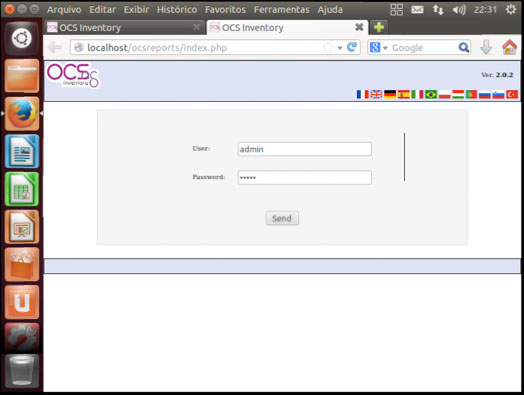The width and height of the screenshot is (524, 395).
Task: Click the User input field
Action: (304, 149)
